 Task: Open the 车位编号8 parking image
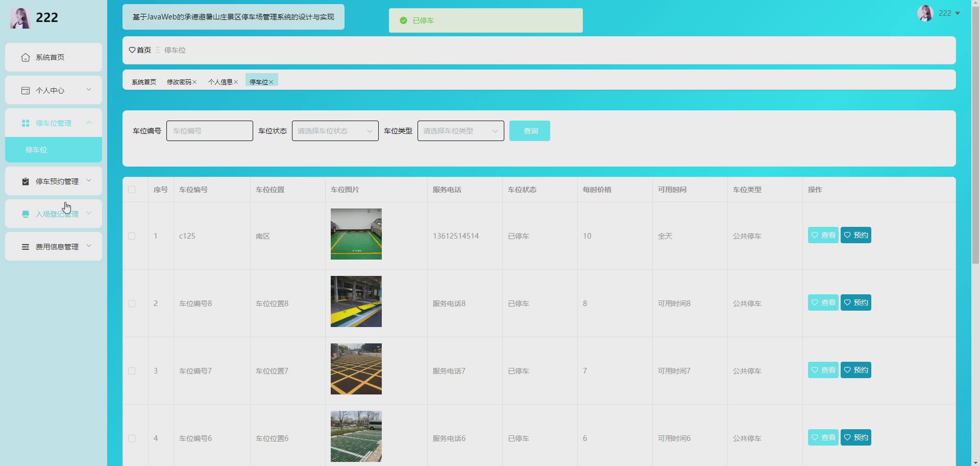tap(356, 301)
